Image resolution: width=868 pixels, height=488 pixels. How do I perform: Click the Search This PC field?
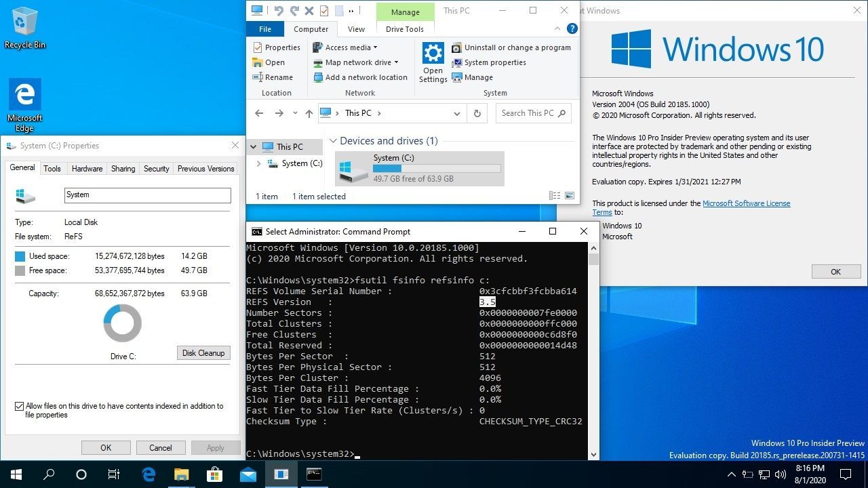coord(533,113)
